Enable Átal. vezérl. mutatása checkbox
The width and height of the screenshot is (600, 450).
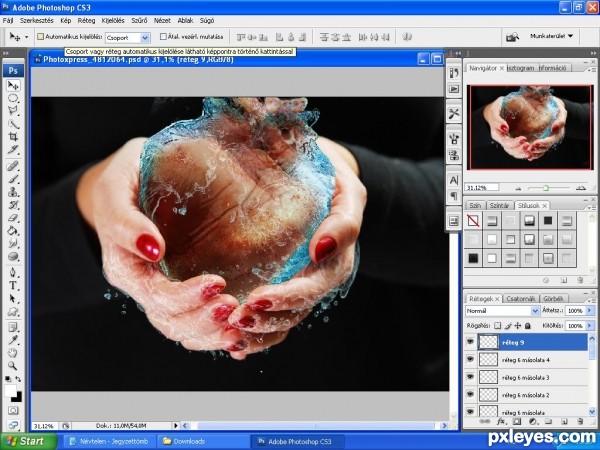coord(163,37)
